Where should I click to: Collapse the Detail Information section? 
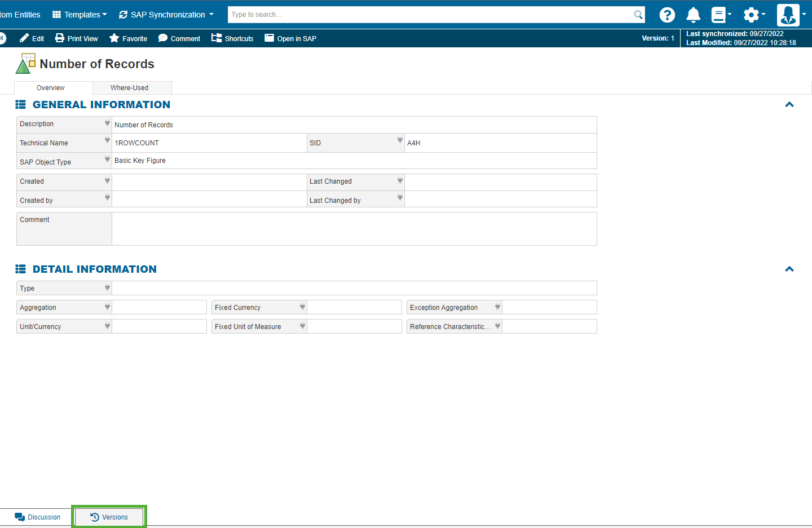click(x=789, y=269)
